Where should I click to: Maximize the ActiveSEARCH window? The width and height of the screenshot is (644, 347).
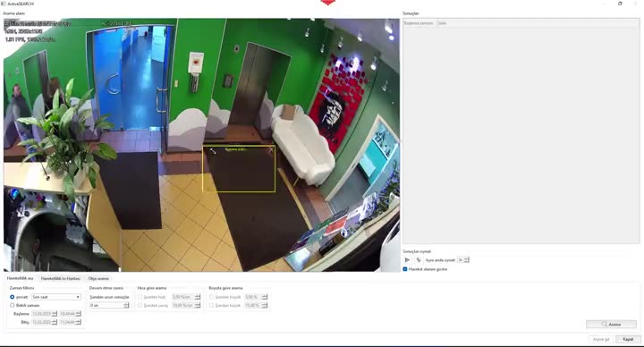[x=620, y=4]
